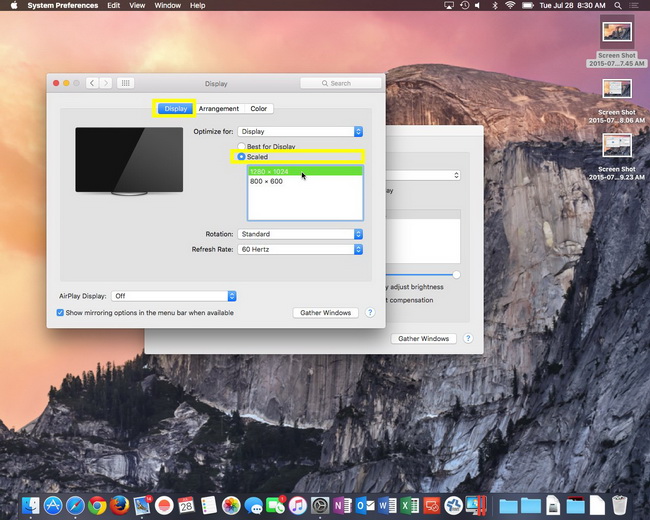The width and height of the screenshot is (650, 520).
Task: Launch iTunes from the dock
Action: click(298, 505)
